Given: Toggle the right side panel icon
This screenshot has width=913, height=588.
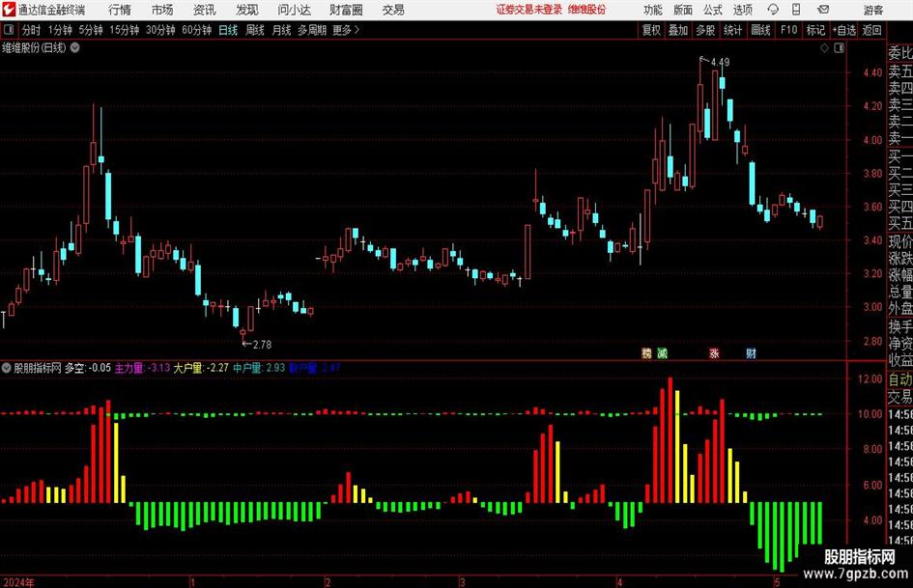Looking at the screenshot, I should [839, 48].
